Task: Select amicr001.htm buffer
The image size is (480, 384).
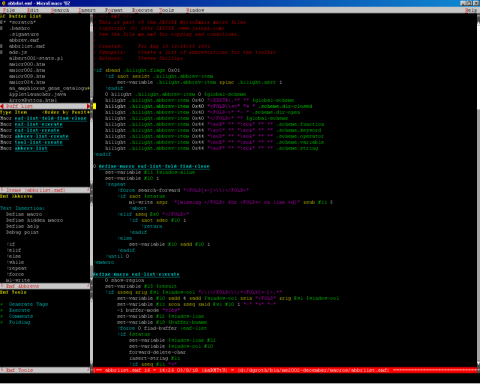Action: [27, 70]
